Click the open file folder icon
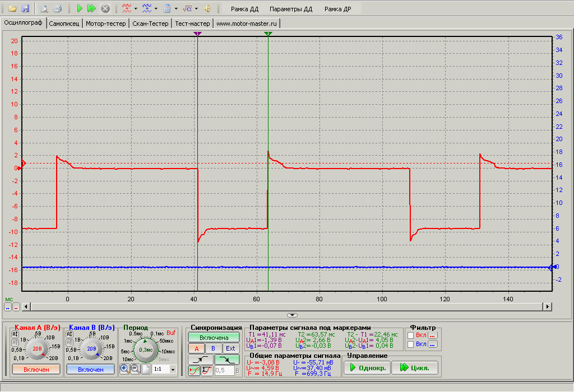 (x=12, y=8)
